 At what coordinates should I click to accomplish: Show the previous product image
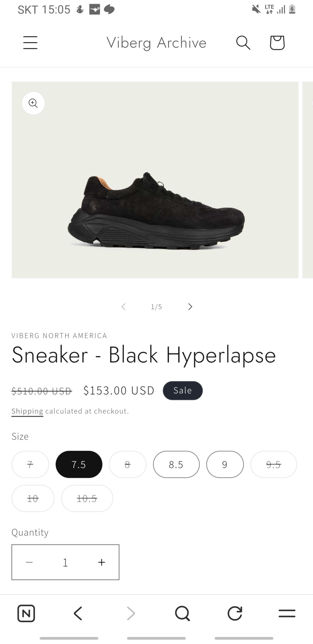[124, 307]
